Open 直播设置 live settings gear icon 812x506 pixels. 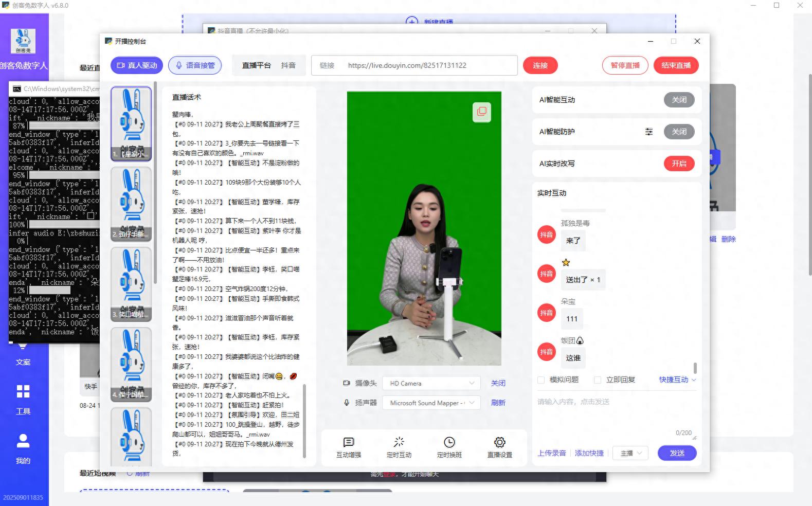[499, 443]
